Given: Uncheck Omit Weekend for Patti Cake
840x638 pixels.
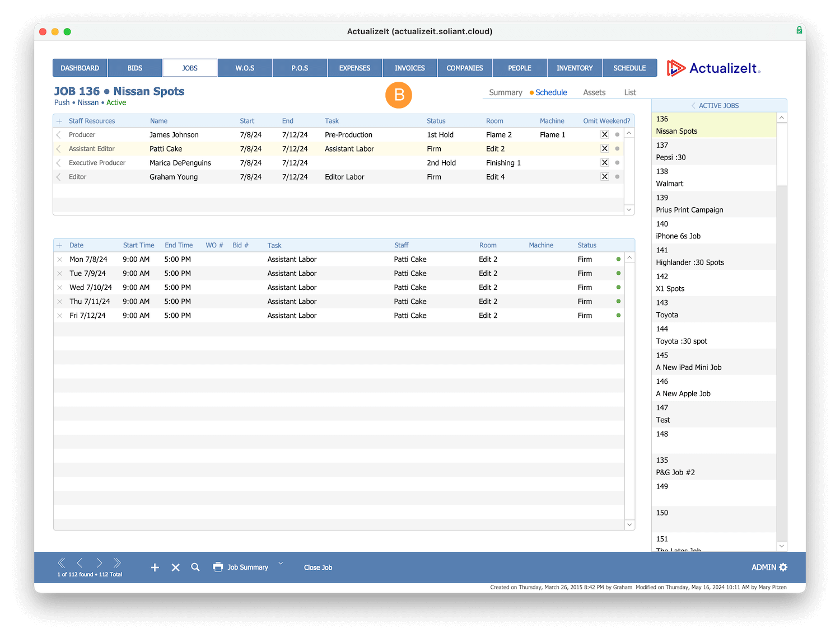Looking at the screenshot, I should click(605, 148).
